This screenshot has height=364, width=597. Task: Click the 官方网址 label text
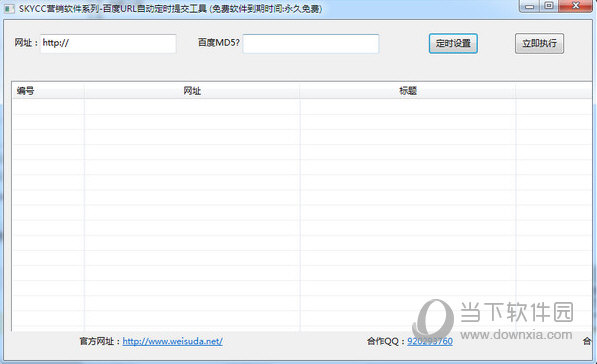click(100, 341)
